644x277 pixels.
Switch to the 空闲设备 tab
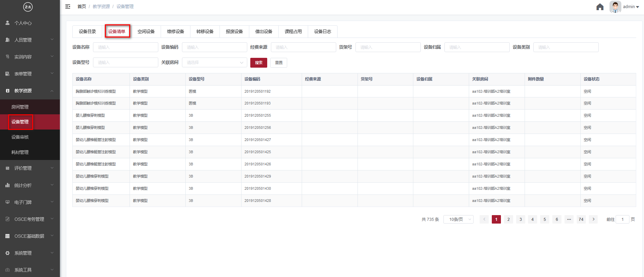coord(146,31)
